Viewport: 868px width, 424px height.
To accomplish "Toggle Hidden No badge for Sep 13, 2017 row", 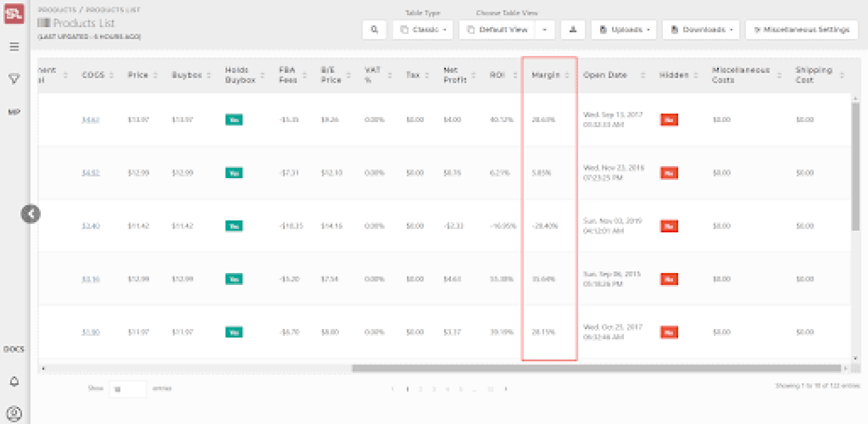I will pos(669,120).
